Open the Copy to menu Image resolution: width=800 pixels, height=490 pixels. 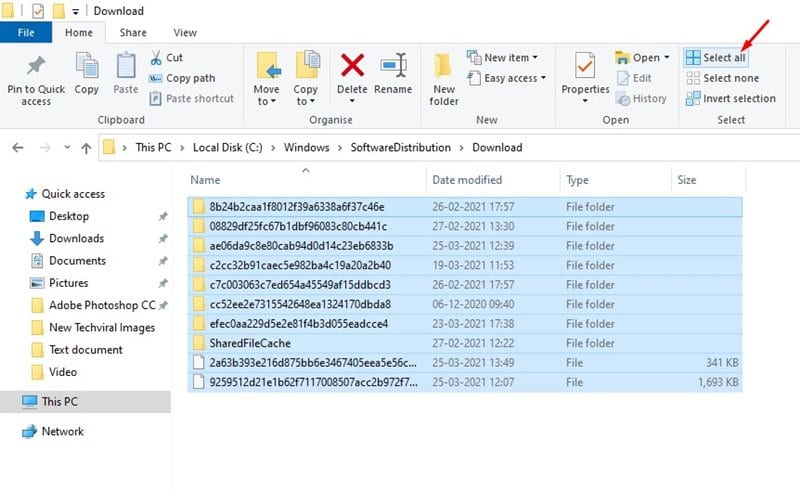click(x=306, y=78)
